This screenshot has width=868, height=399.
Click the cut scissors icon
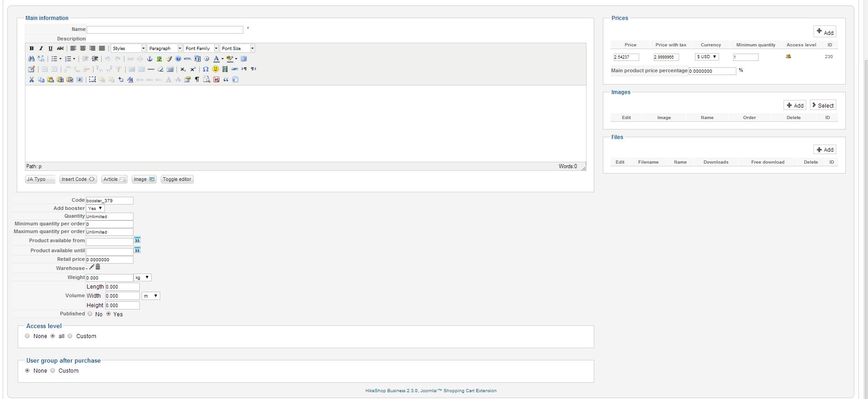click(x=31, y=80)
